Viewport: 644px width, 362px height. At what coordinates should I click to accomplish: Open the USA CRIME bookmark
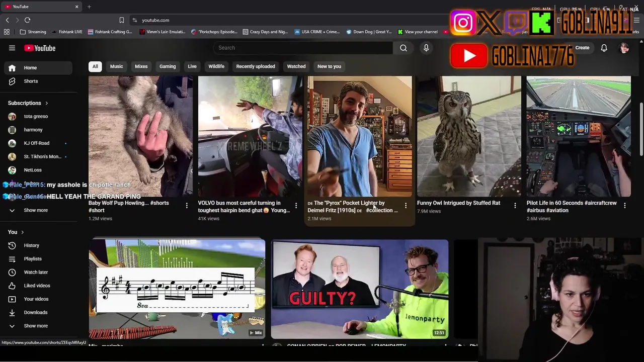tap(317, 32)
